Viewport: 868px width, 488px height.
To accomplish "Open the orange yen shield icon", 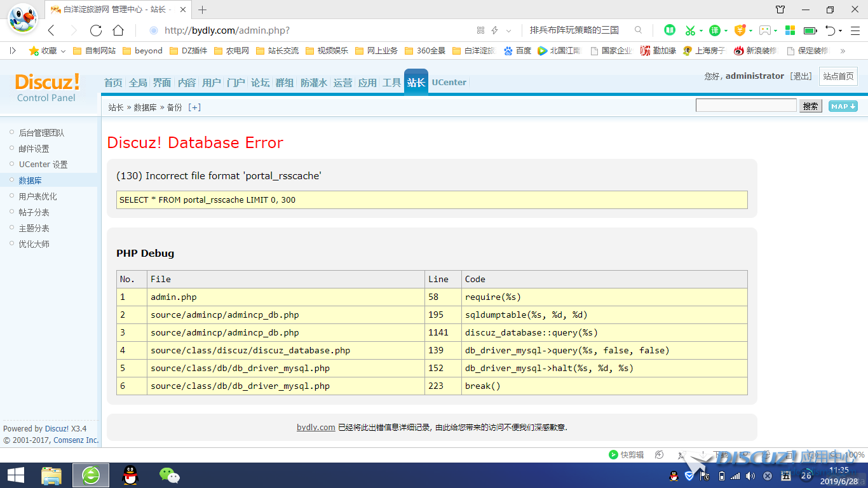I will click(740, 30).
